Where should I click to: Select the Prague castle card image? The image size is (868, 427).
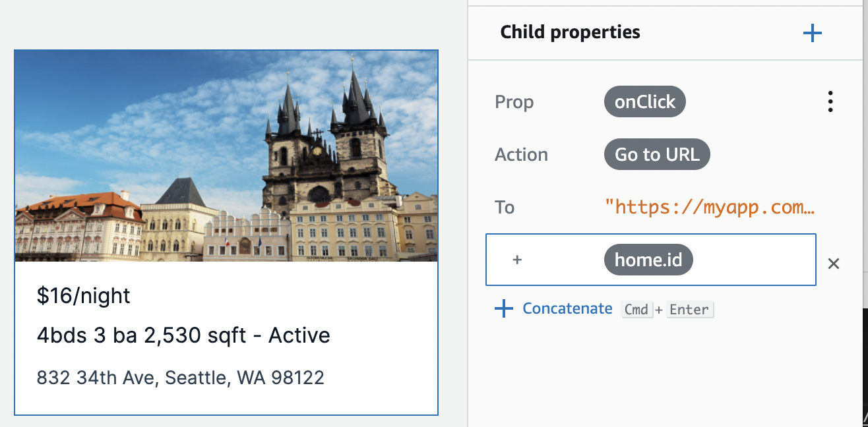[x=226, y=156]
